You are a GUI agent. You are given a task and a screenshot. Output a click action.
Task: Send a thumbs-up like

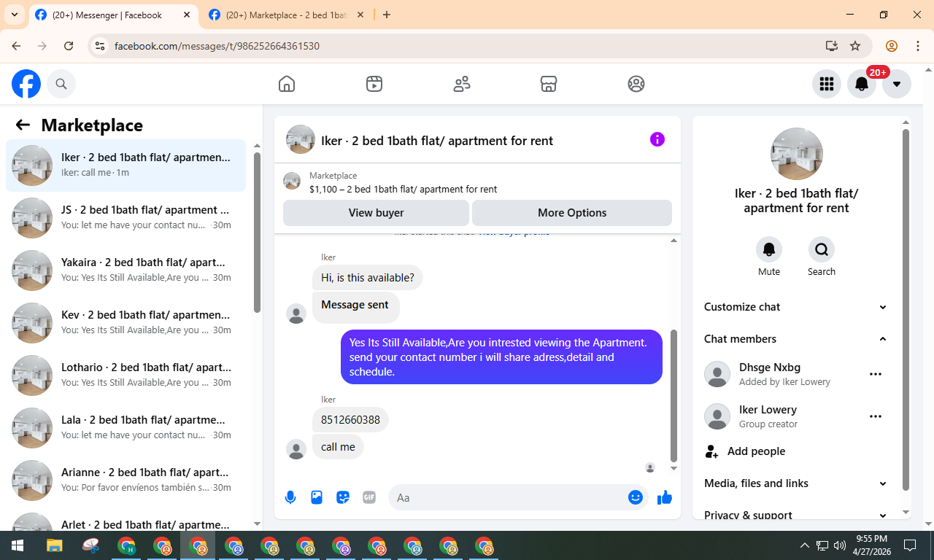coord(664,497)
